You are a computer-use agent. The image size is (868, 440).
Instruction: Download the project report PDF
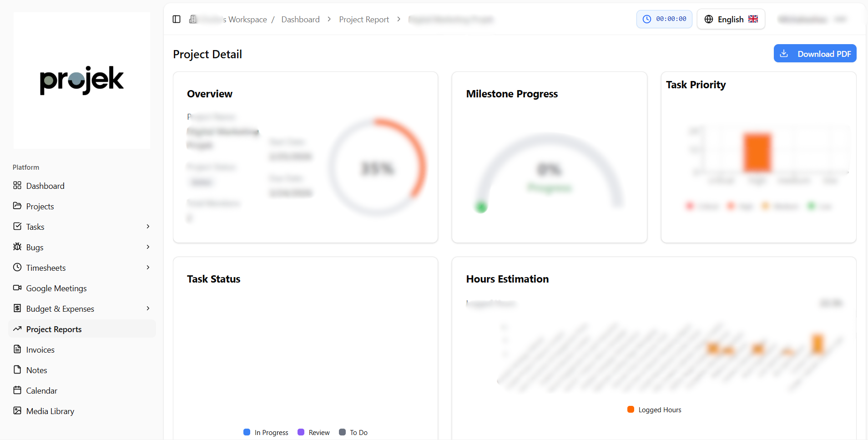click(815, 54)
